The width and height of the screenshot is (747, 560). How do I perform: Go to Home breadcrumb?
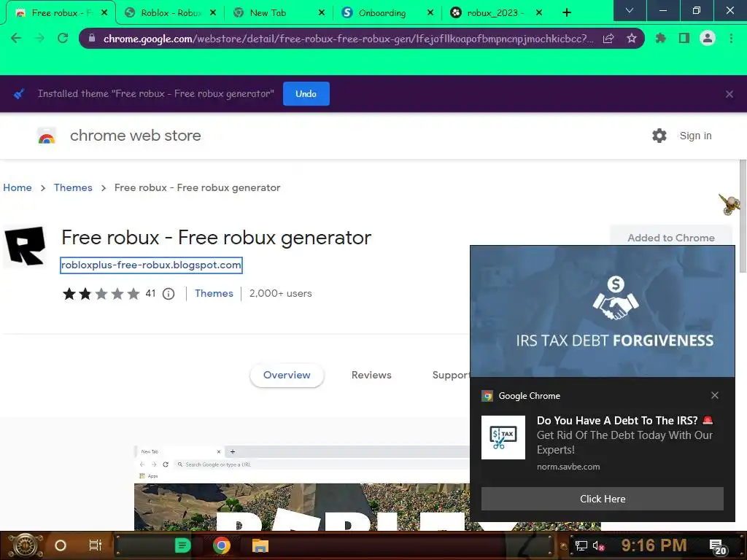click(x=18, y=187)
